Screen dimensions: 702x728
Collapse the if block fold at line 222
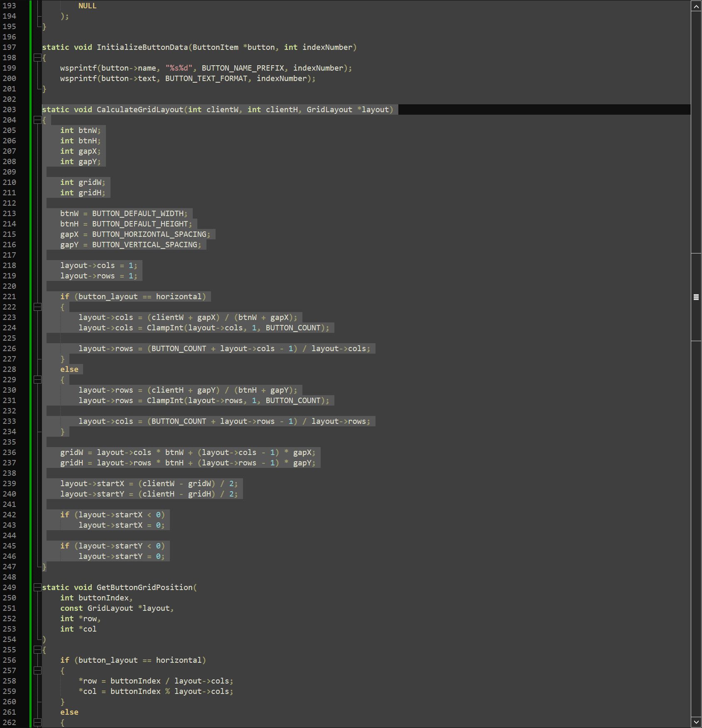37,307
